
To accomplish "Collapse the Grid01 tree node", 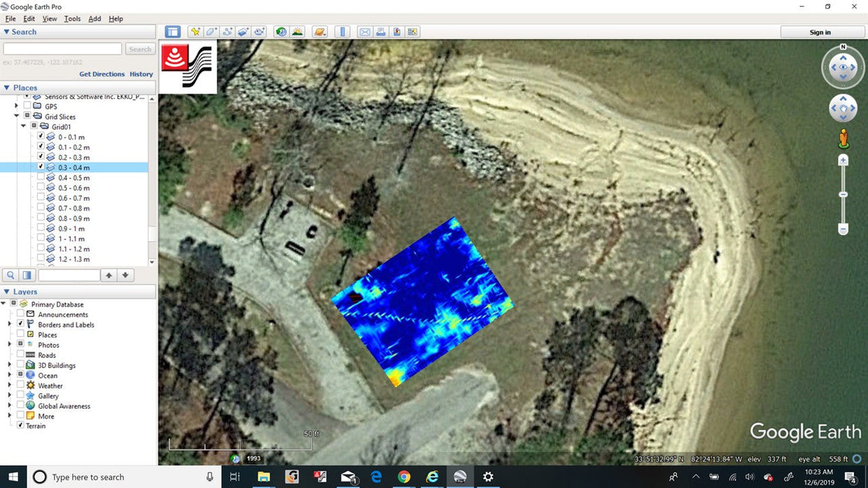I will click(x=24, y=127).
